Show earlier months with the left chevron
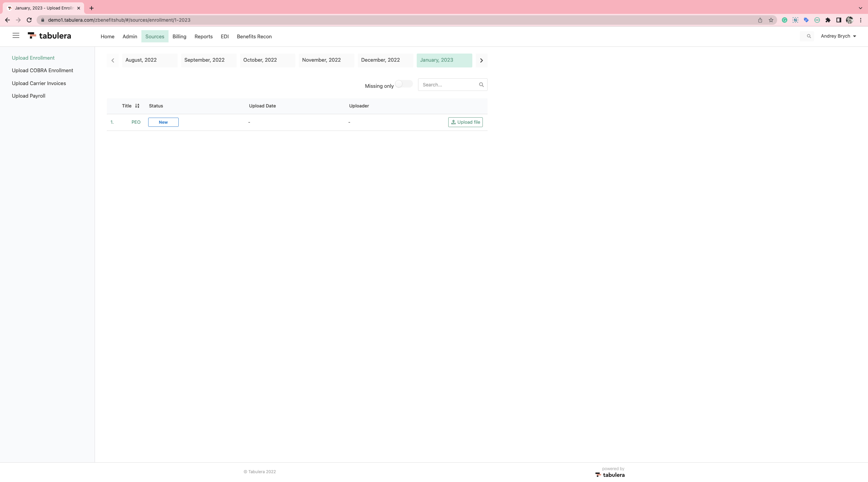This screenshot has height=482, width=868. [113, 60]
